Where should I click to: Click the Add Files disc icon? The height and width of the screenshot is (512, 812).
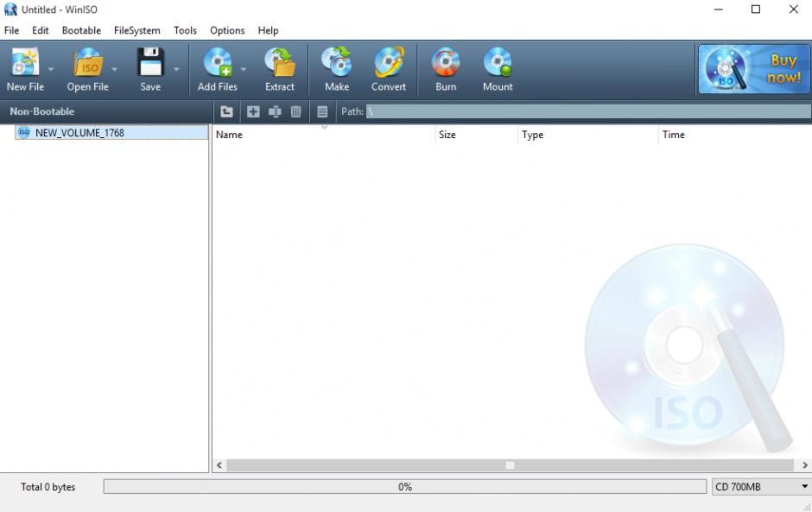[x=218, y=62]
